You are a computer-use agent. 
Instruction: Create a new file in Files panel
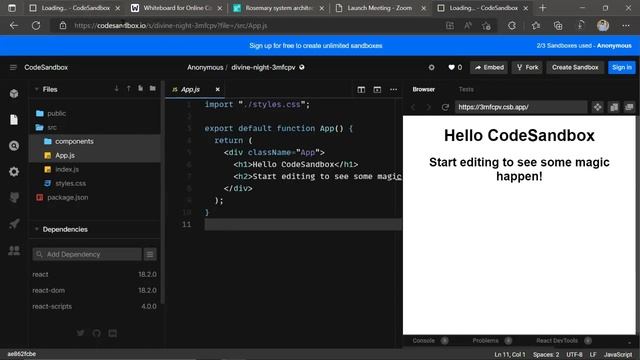tap(140, 89)
